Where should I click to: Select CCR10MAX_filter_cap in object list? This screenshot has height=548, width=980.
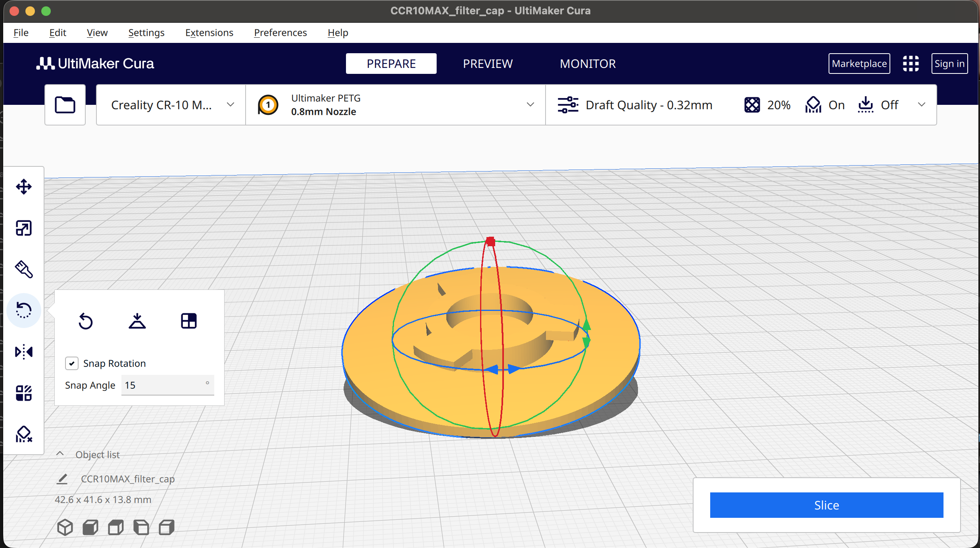pyautogui.click(x=127, y=479)
